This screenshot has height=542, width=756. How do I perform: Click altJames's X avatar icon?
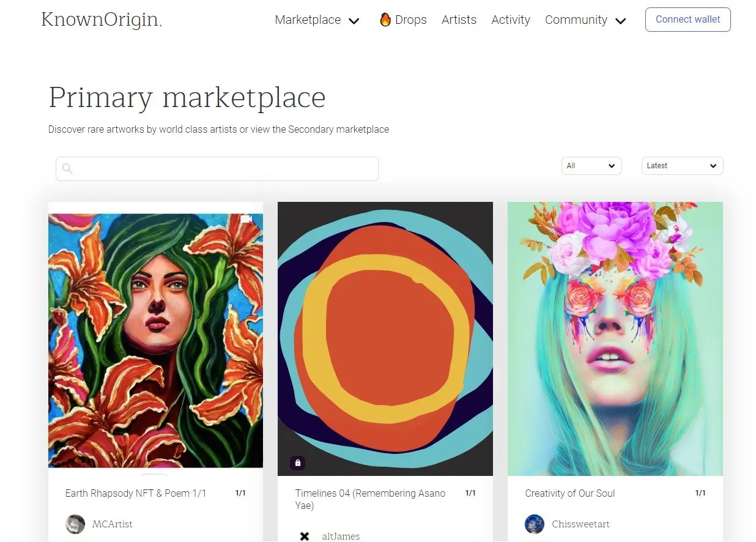coord(305,536)
